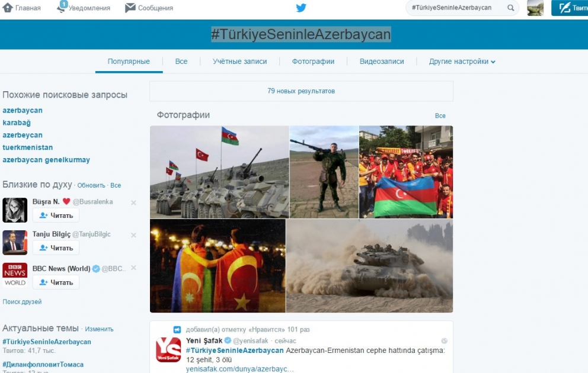Click the сейчас timestamp of the tweet
The image size is (588, 373).
[285, 341]
